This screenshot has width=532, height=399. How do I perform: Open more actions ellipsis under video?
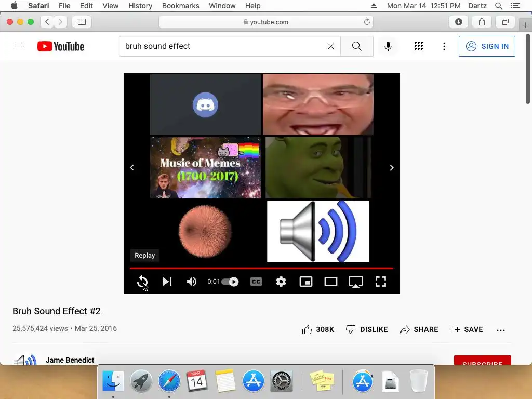(501, 330)
